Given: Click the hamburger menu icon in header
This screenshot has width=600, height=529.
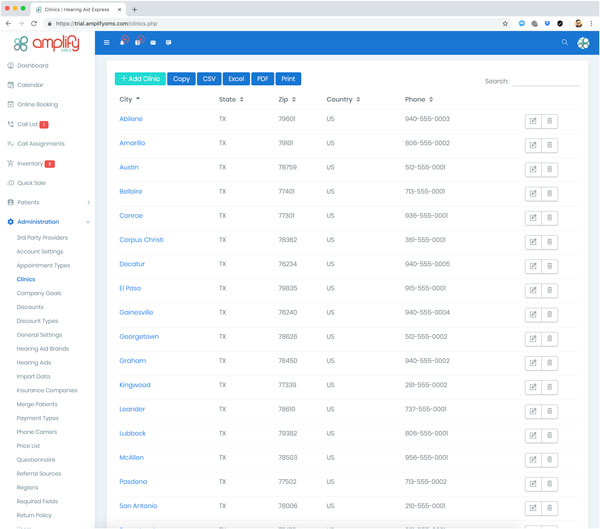Looking at the screenshot, I should pos(107,43).
